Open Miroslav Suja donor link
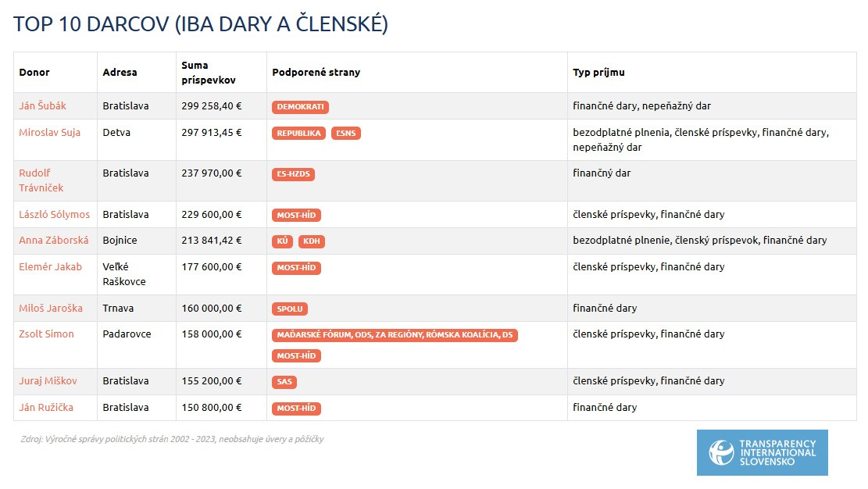This screenshot has width=868, height=489. (49, 132)
